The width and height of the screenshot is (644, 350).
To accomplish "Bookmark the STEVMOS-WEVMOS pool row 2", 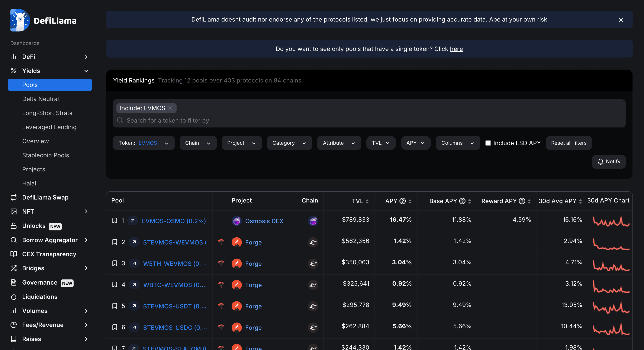I will pyautogui.click(x=115, y=242).
